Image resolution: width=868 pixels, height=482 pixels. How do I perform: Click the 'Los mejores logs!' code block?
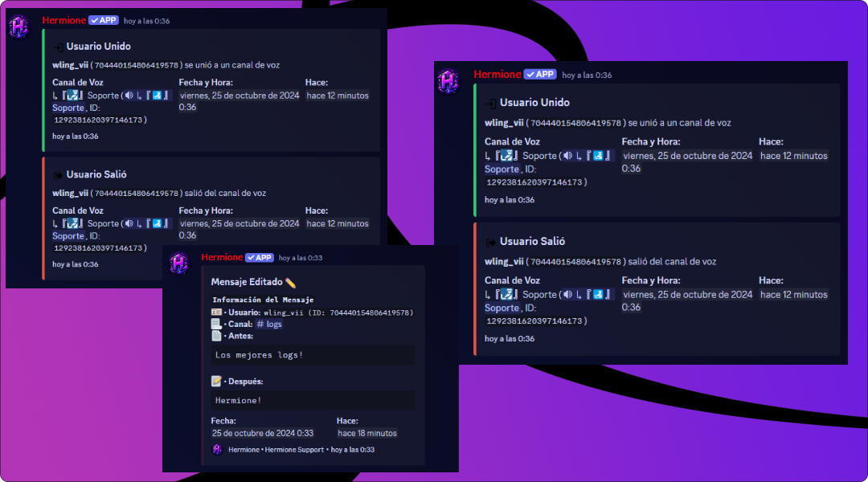click(x=313, y=355)
